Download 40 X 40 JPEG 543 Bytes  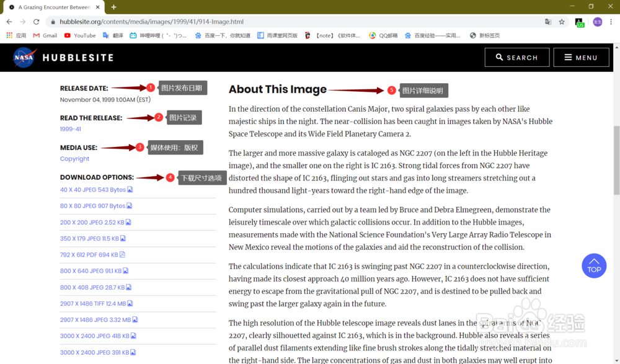[96, 190]
